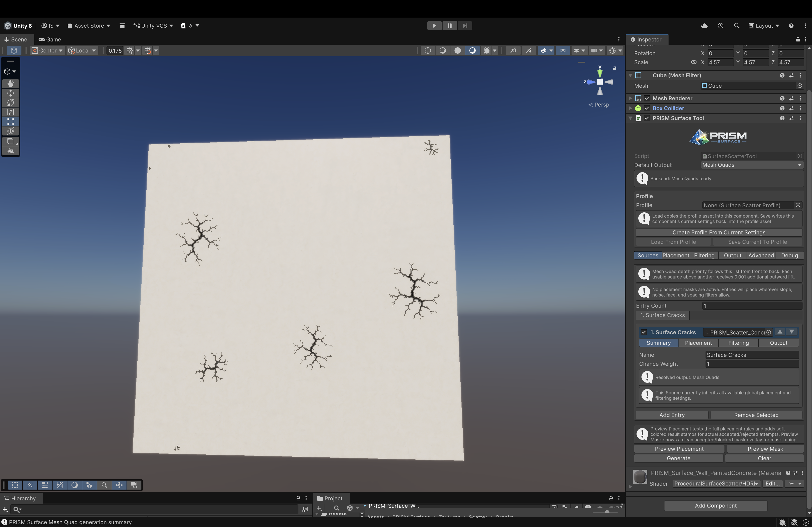812x527 pixels.
Task: Toggle the Box Collider checkbox
Action: 646,108
